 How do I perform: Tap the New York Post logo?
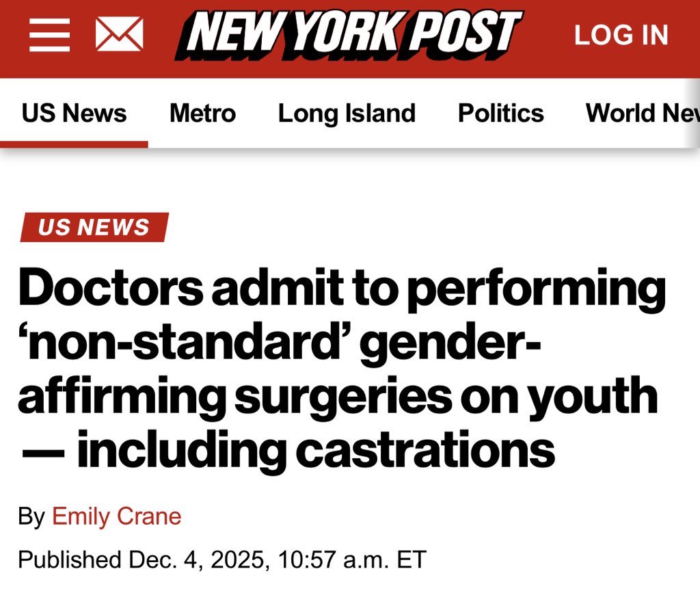click(x=349, y=34)
